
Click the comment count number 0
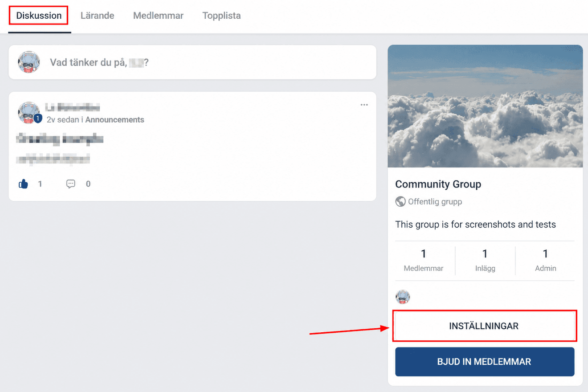pyautogui.click(x=88, y=184)
